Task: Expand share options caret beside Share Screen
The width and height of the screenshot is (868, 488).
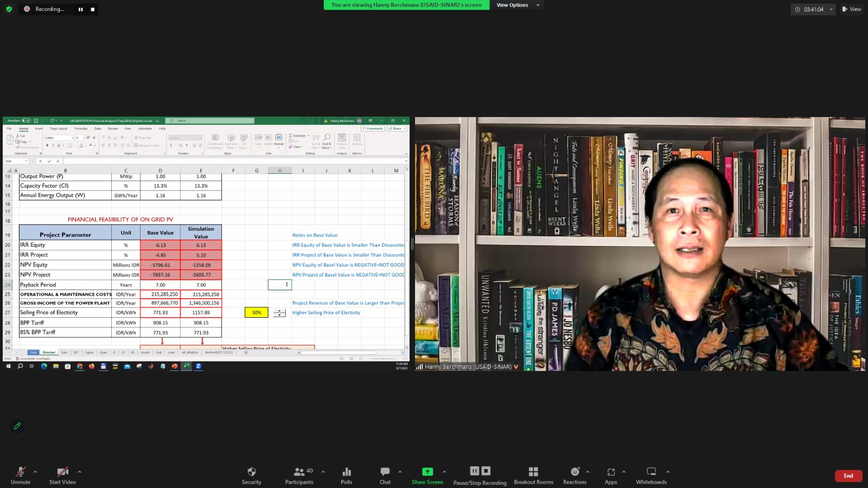Action: 444,472
